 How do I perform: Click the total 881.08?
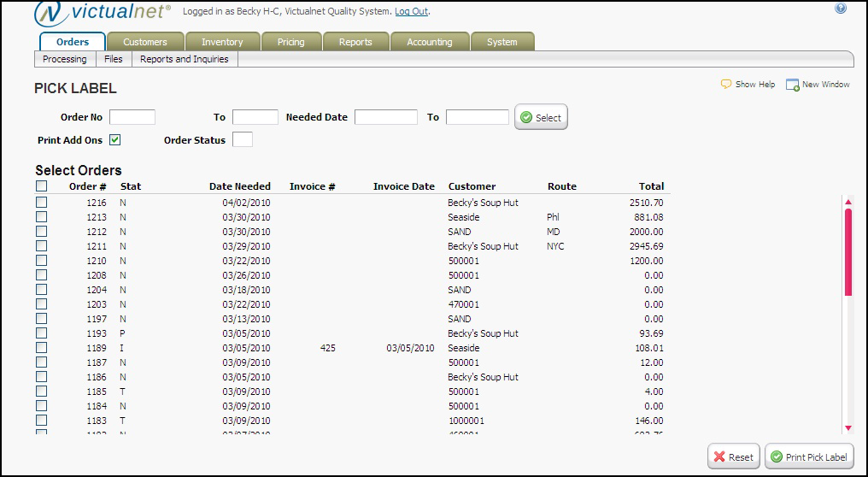point(648,217)
